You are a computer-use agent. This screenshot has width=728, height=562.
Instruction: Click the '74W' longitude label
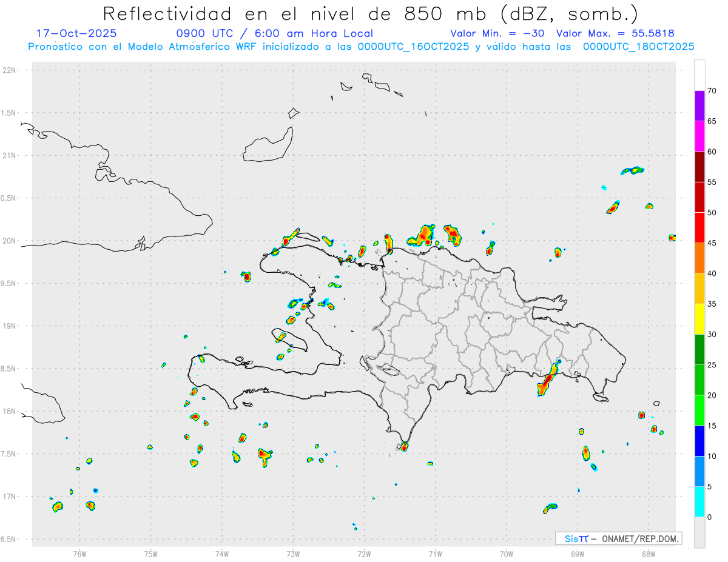coord(222,554)
